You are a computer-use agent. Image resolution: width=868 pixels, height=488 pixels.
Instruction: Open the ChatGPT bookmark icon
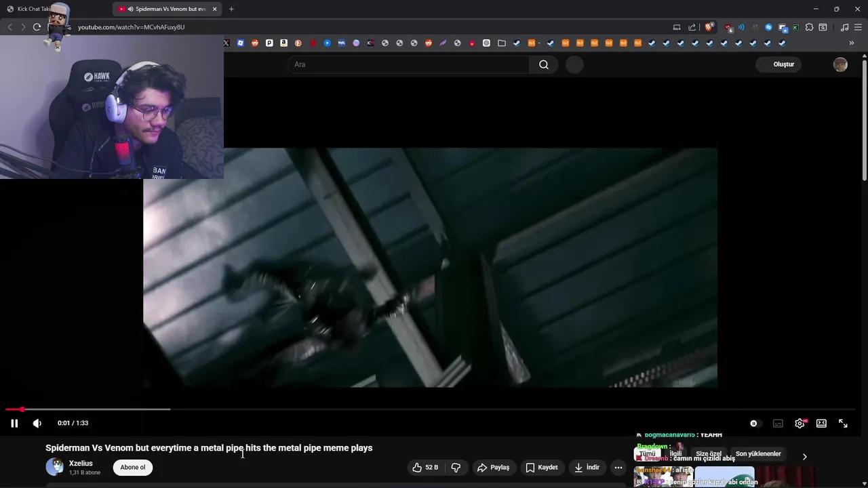point(486,43)
